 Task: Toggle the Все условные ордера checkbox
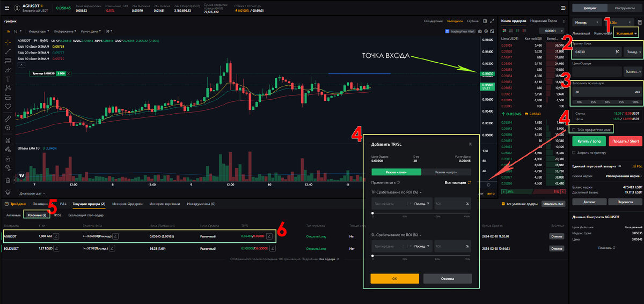[x=502, y=204]
